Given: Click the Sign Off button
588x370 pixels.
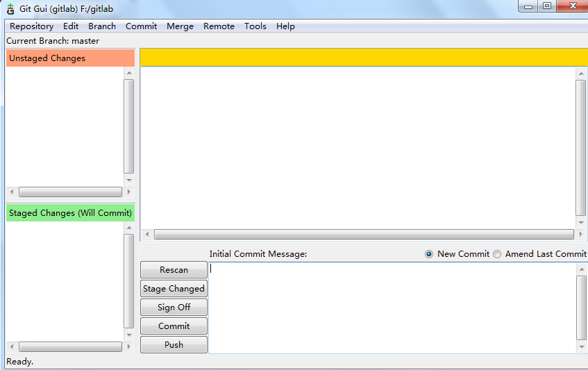Looking at the screenshot, I should (174, 308).
